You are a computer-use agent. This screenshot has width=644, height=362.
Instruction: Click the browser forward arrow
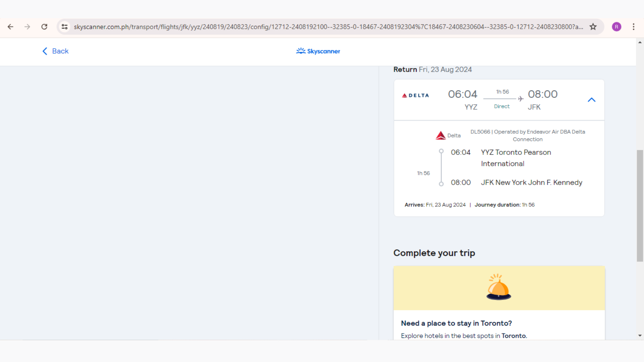click(x=27, y=27)
